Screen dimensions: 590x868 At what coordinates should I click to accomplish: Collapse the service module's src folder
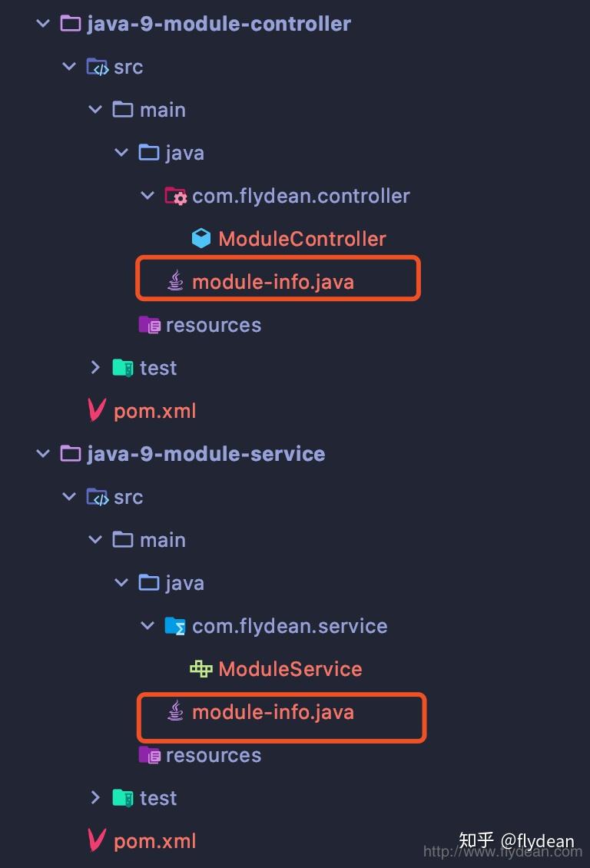click(x=69, y=497)
